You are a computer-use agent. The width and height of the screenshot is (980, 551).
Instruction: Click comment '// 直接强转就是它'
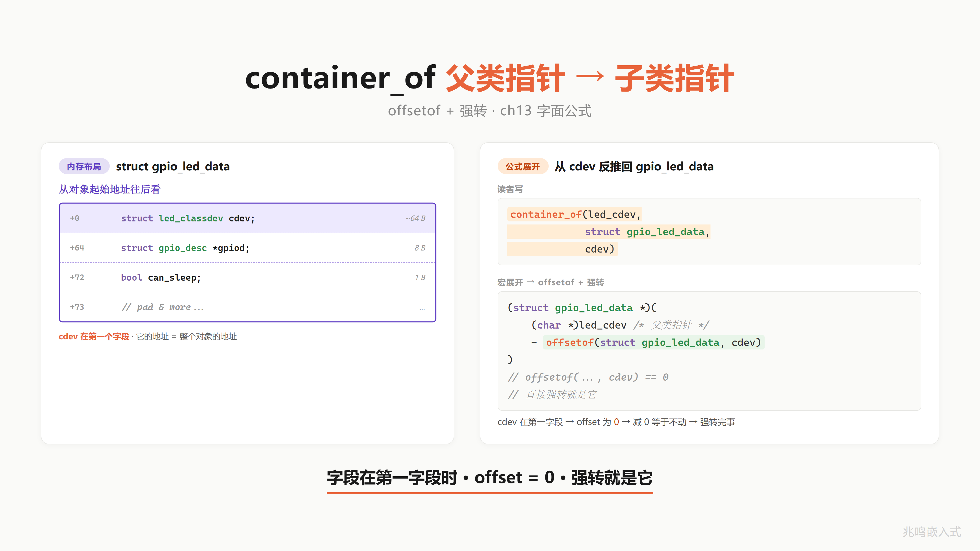point(552,395)
